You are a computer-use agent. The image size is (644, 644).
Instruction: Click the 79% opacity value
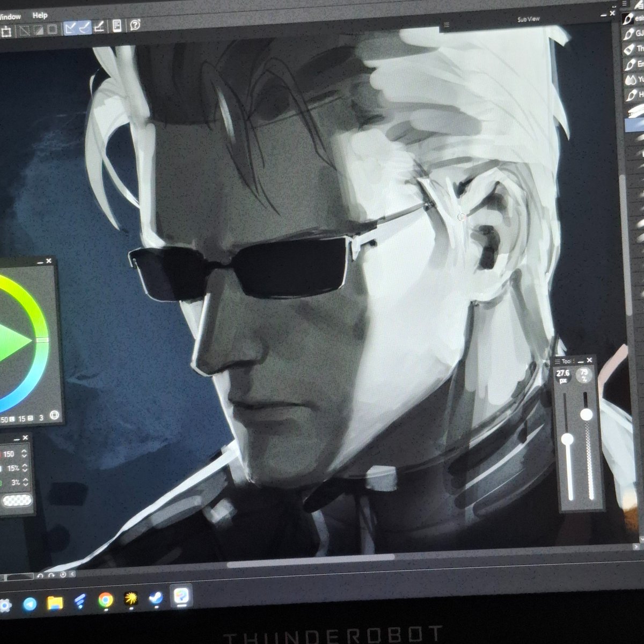pos(585,375)
